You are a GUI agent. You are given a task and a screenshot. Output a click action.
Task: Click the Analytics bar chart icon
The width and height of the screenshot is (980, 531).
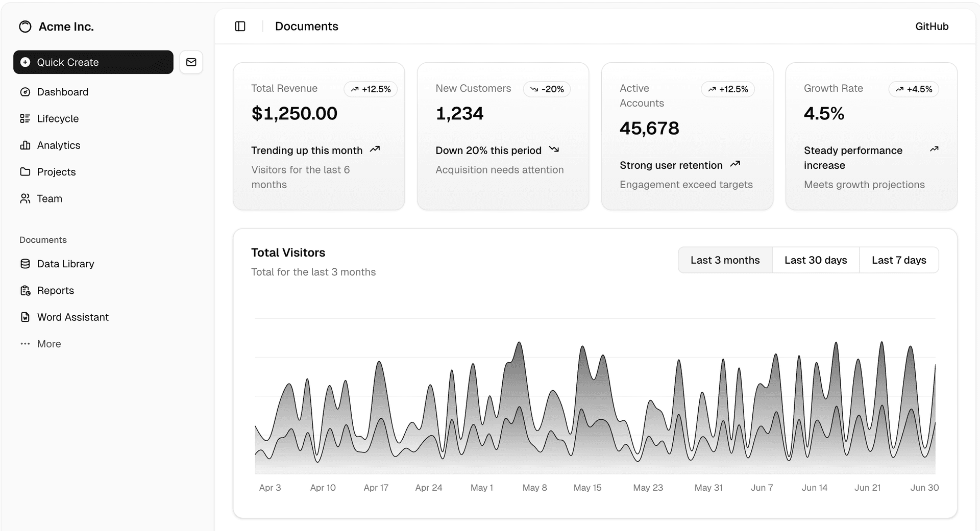(25, 145)
